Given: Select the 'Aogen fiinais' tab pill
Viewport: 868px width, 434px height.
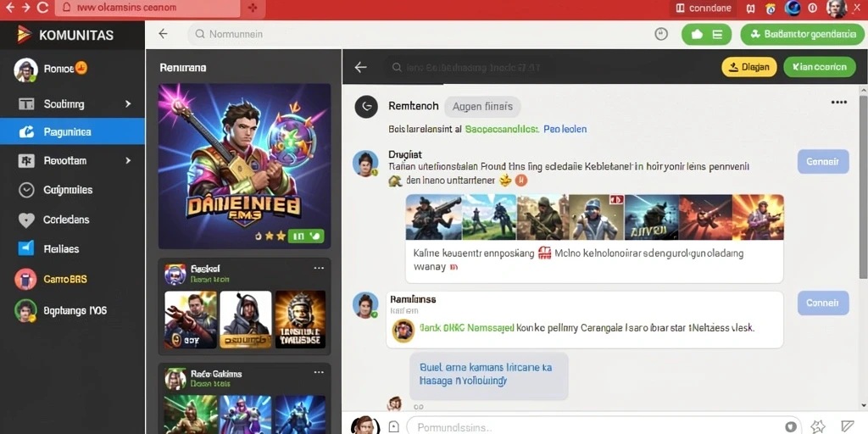Looking at the screenshot, I should point(482,106).
